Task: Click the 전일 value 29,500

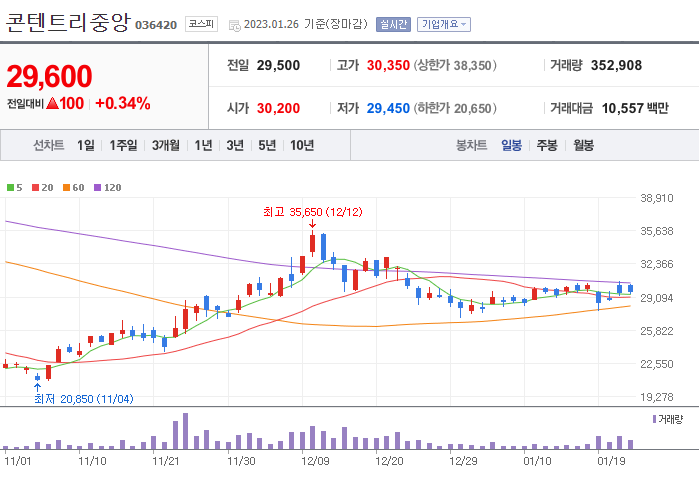Action: click(278, 66)
